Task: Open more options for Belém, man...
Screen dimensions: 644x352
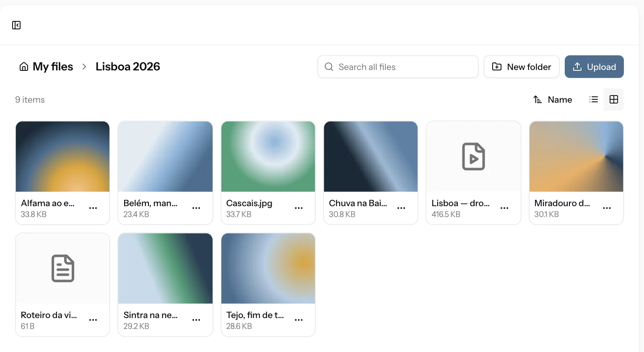Action: pos(196,208)
